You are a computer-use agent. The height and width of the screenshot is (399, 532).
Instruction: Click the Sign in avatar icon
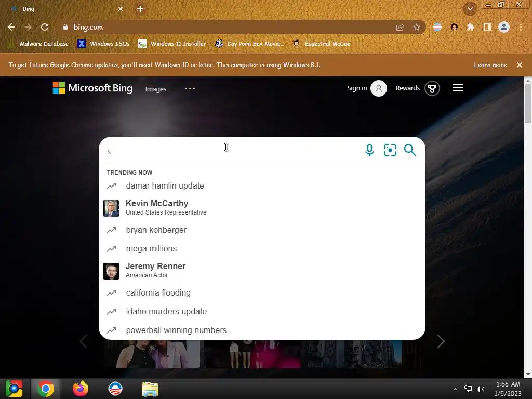click(x=379, y=88)
